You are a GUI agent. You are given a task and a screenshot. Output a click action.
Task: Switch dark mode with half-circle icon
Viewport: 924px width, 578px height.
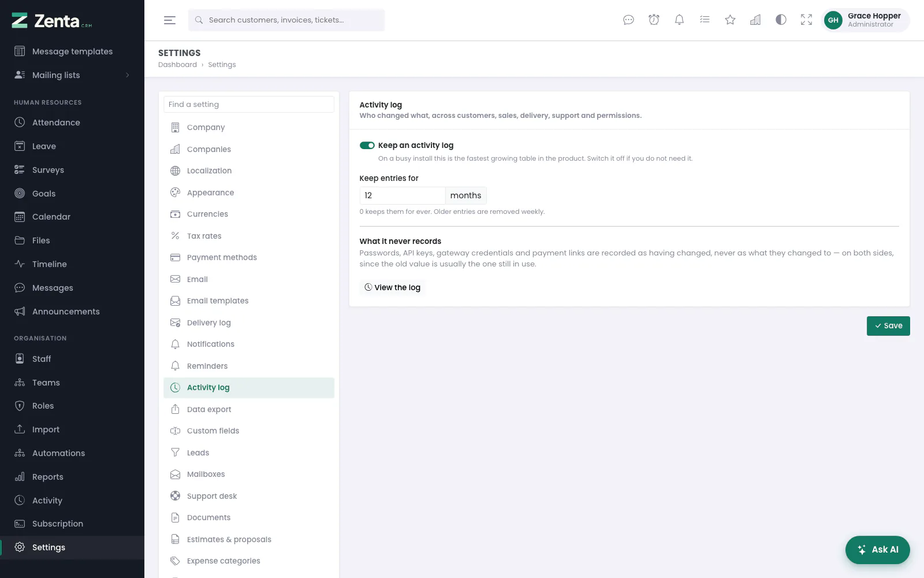tap(781, 20)
